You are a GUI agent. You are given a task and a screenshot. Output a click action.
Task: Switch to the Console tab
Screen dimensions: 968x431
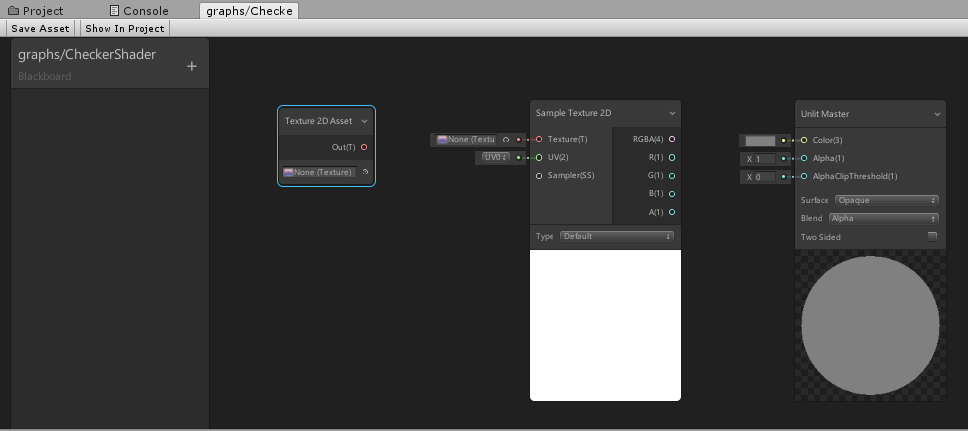(138, 10)
